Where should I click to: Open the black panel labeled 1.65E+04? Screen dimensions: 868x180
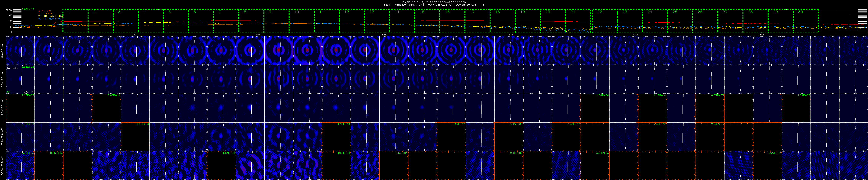221,165
